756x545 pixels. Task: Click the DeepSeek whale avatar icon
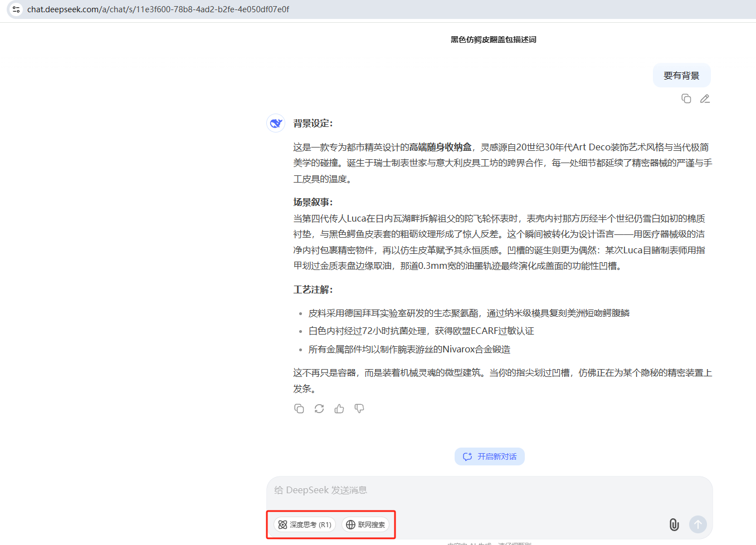276,123
